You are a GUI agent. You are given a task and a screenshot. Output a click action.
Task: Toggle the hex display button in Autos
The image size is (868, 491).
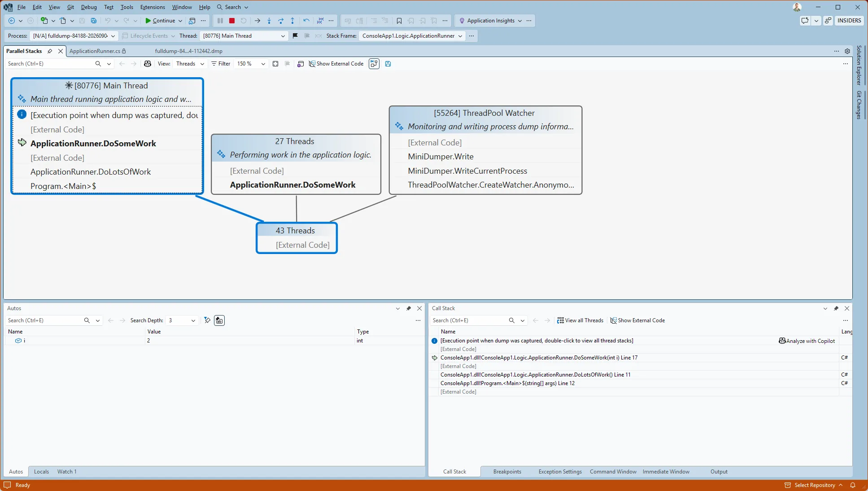(x=219, y=320)
